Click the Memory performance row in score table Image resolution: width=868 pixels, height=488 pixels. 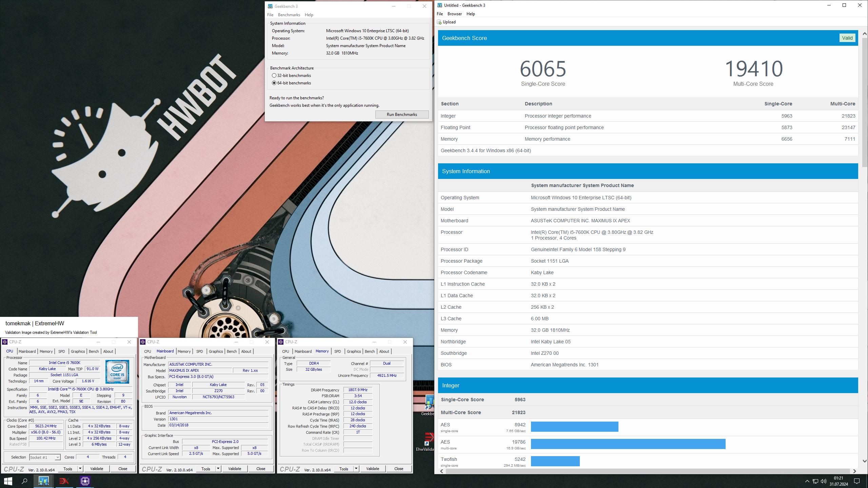coord(648,139)
